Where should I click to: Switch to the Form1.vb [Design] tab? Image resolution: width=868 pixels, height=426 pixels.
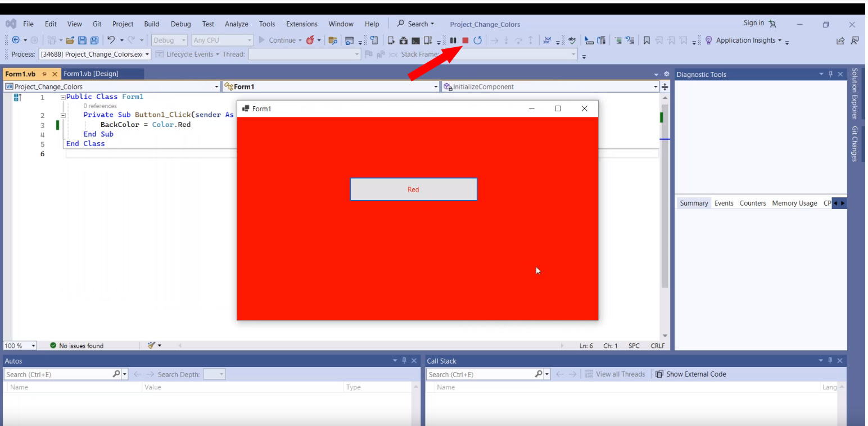pyautogui.click(x=91, y=74)
